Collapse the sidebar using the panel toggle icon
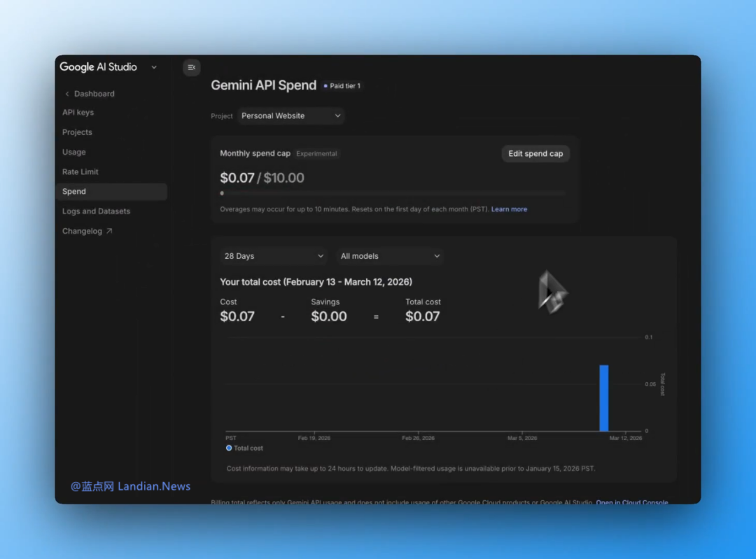Screen dimensions: 756x559 (191, 67)
